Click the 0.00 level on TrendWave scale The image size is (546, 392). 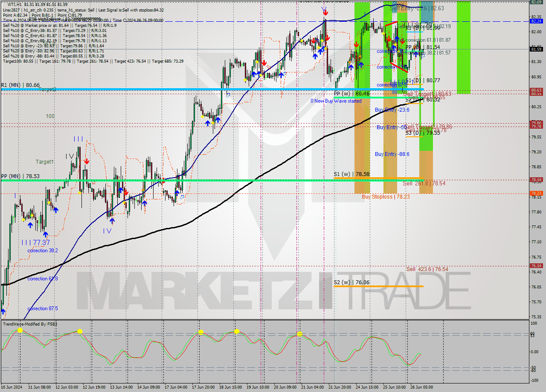tap(535, 352)
